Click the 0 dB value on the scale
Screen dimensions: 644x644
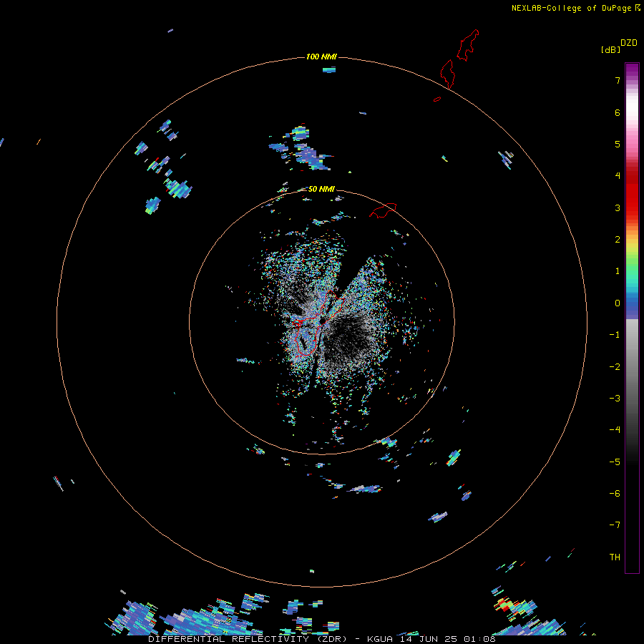pyautogui.click(x=618, y=303)
